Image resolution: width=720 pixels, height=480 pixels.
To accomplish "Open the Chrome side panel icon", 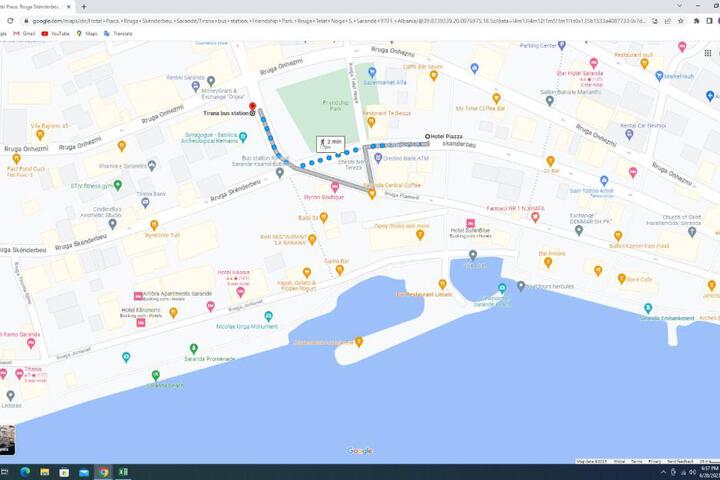I will [709, 21].
